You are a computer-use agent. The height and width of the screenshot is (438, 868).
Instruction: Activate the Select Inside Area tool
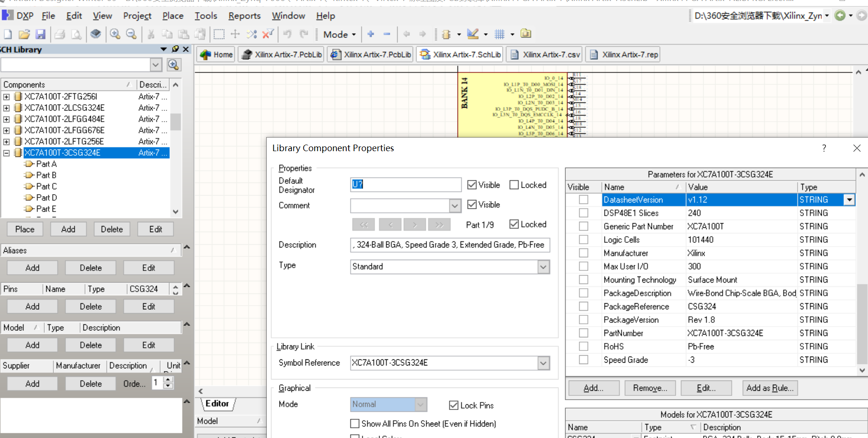point(219,34)
